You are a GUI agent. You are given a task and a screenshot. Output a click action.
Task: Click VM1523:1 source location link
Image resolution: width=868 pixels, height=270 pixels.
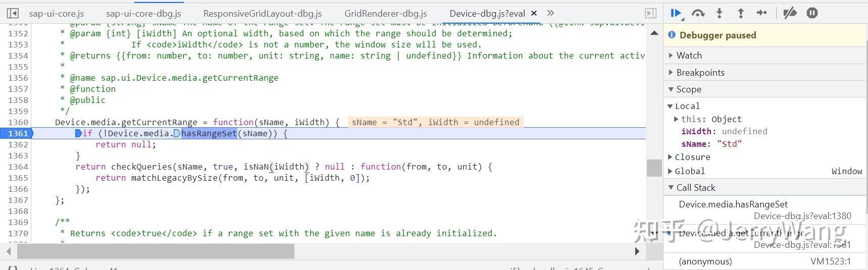831,261
